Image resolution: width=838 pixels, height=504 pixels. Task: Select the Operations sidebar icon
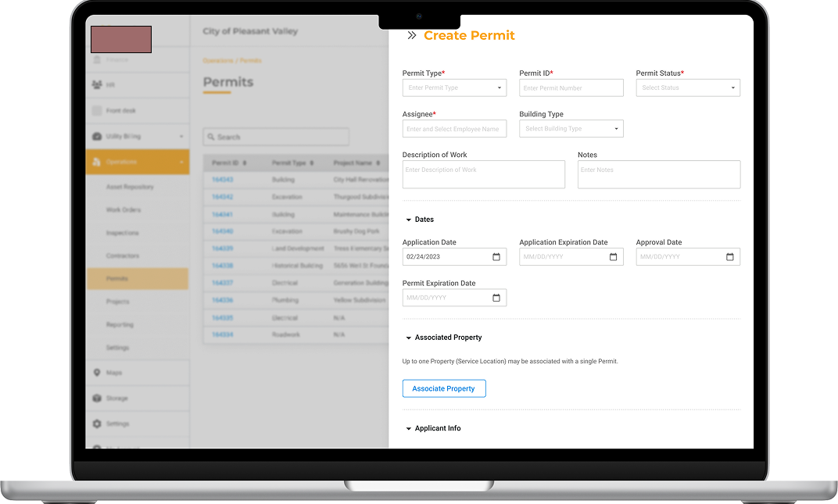(95, 162)
